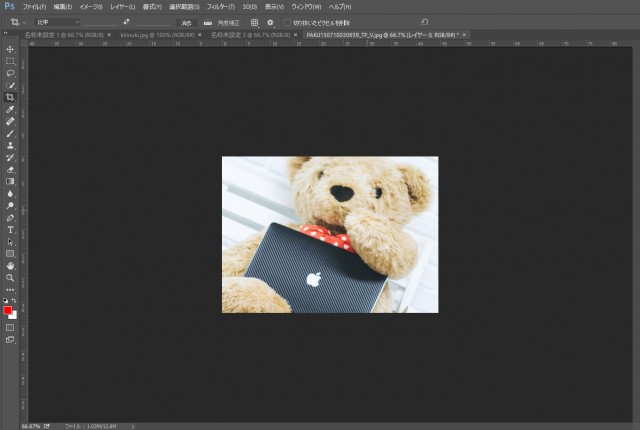Swap foreground and background colors
Image resolution: width=640 pixels, height=430 pixels.
click(15, 301)
